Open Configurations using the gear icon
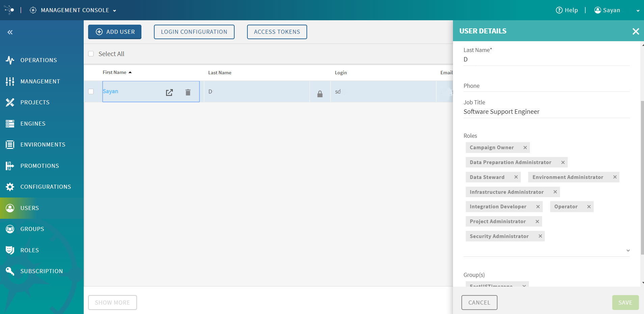 [x=10, y=187]
